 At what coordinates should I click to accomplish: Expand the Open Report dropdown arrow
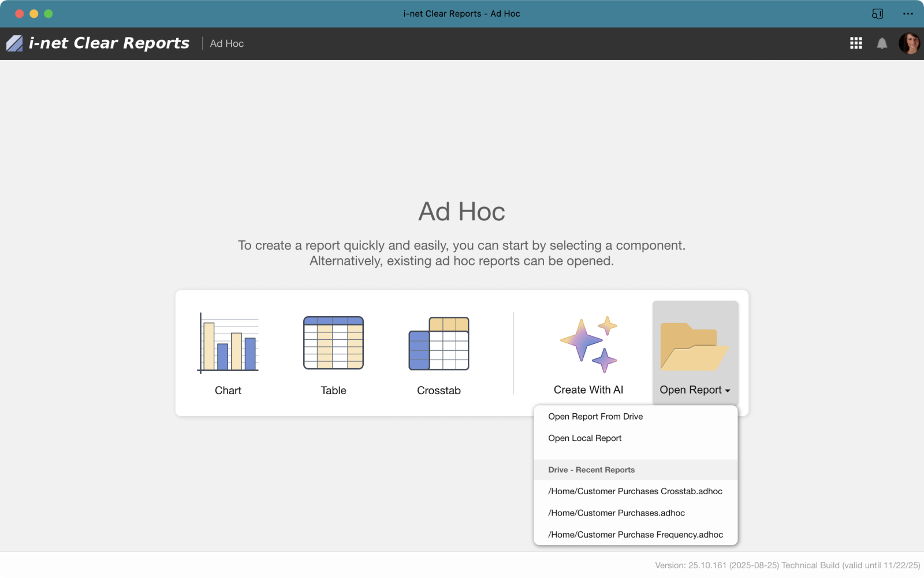pos(728,390)
